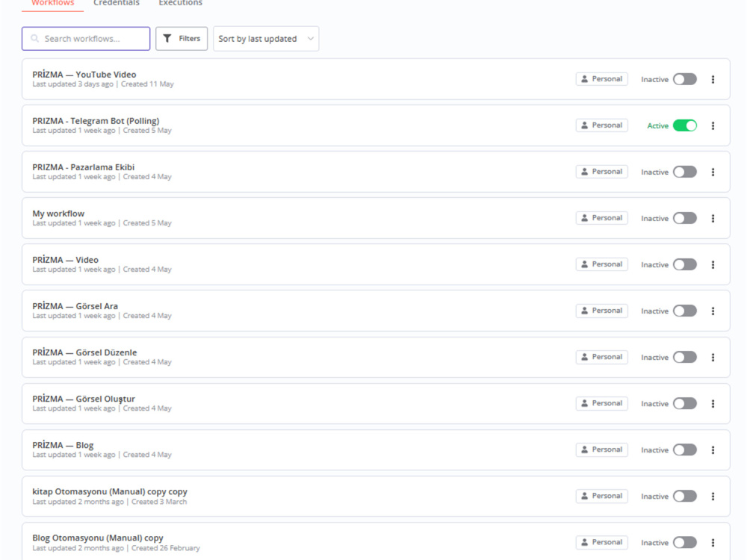
Task: Enable the PRİZMA — Video workflow switch
Action: [x=684, y=265]
